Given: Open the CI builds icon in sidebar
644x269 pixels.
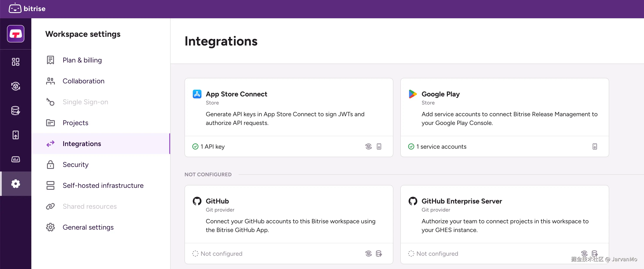Looking at the screenshot, I should click(15, 86).
